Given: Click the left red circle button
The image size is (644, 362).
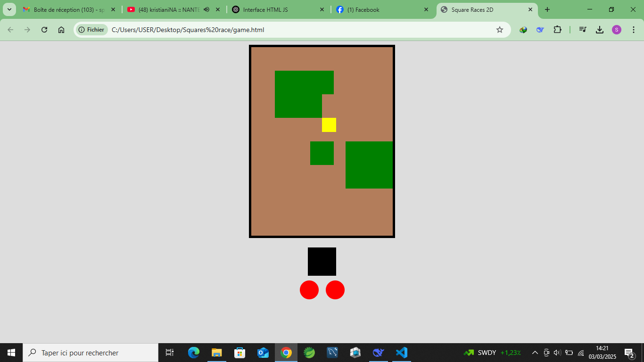Looking at the screenshot, I should [309, 290].
